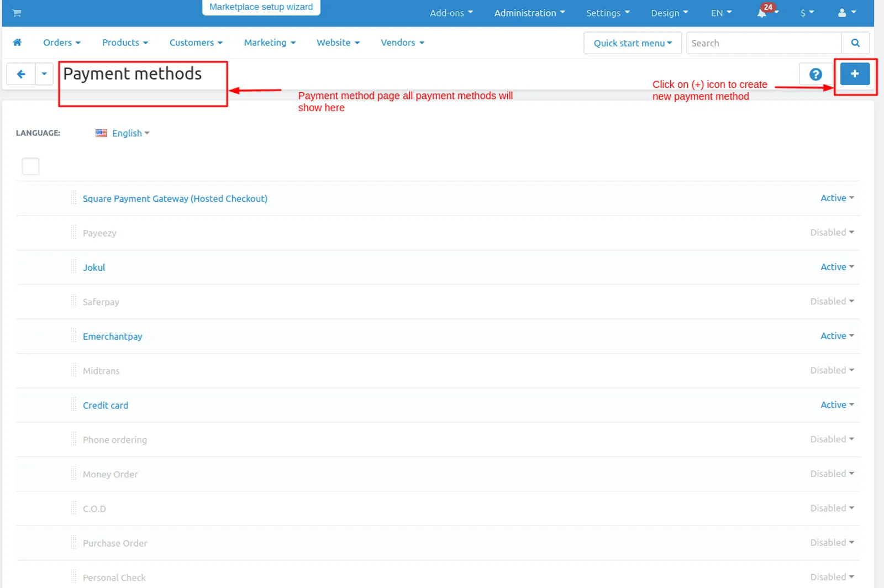Grab drag handle of Square Payment Gateway row
The width and height of the screenshot is (884, 588).
pyautogui.click(x=73, y=198)
